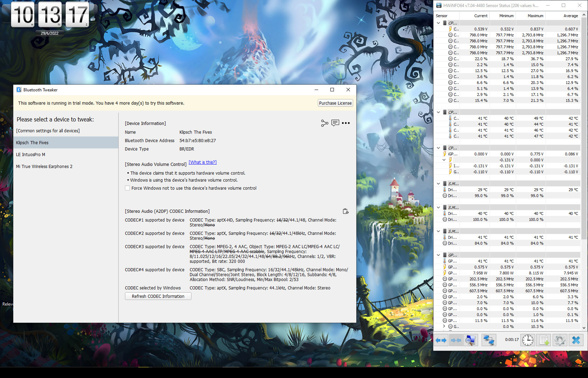This screenshot has height=378, width=588.
Task: Expand the collapsed G.. sensor row
Action: [x=444, y=327]
